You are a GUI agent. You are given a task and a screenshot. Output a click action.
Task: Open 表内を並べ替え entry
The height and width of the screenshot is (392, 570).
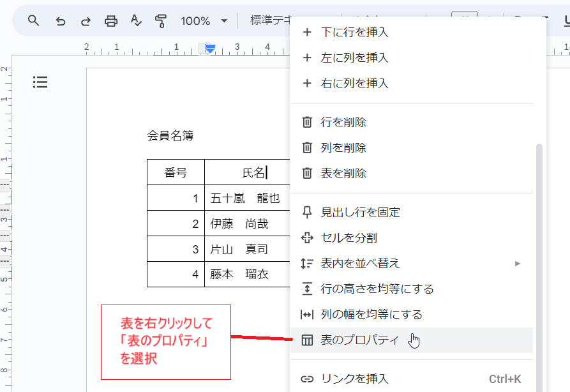(x=412, y=263)
